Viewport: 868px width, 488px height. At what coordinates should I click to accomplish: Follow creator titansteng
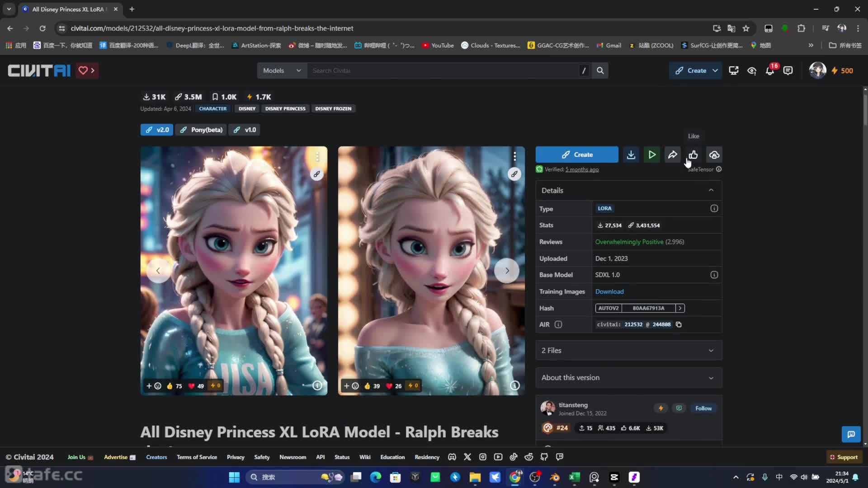click(703, 408)
